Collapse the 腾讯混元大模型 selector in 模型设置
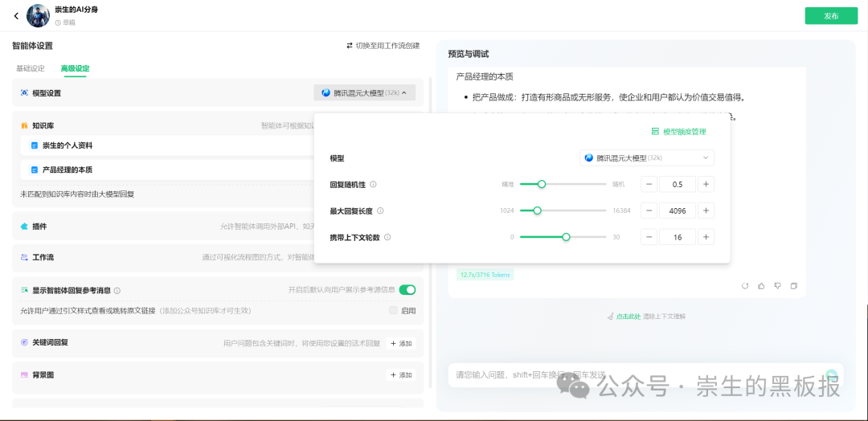The image size is (868, 421). coord(364,93)
